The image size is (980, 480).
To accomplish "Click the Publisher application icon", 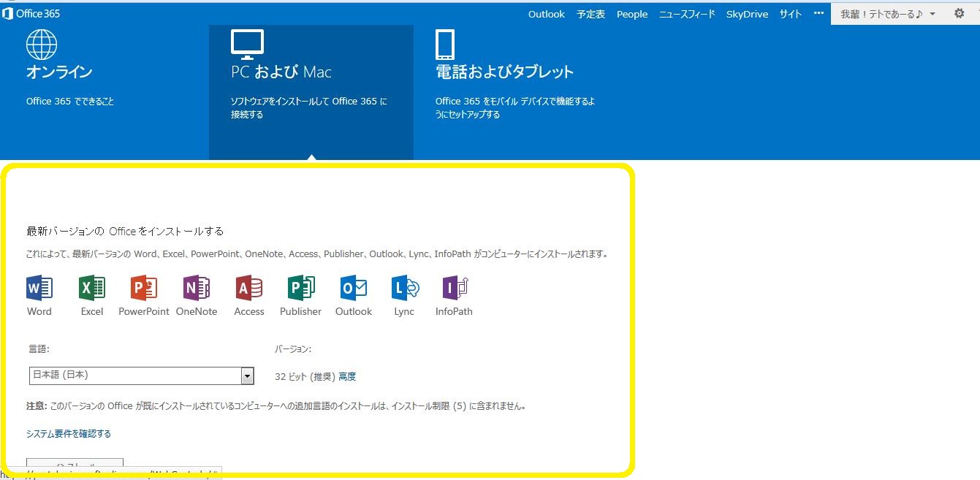I will click(x=301, y=289).
